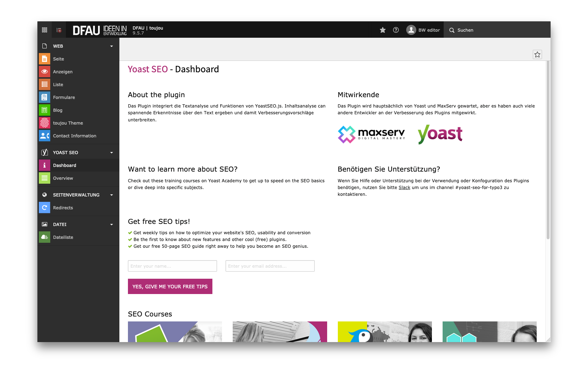Collapse the WEB module group
This screenshot has width=588, height=367.
[112, 46]
